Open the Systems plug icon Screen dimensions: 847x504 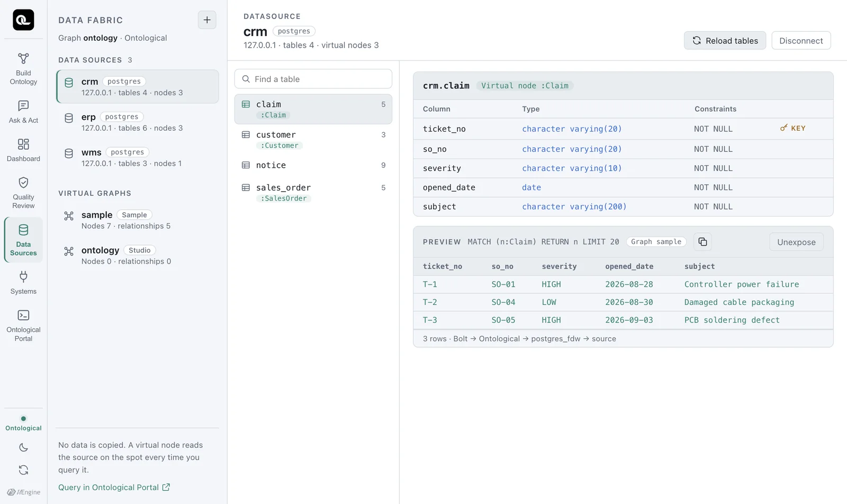tap(23, 276)
